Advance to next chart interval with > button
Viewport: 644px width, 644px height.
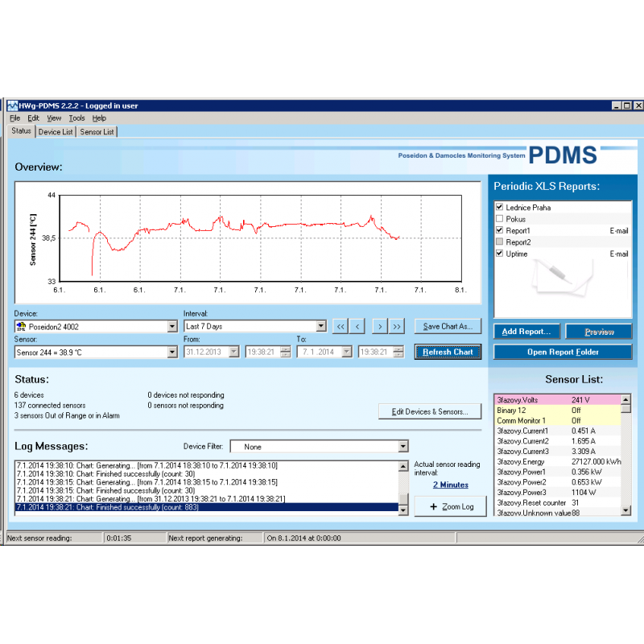(379, 326)
